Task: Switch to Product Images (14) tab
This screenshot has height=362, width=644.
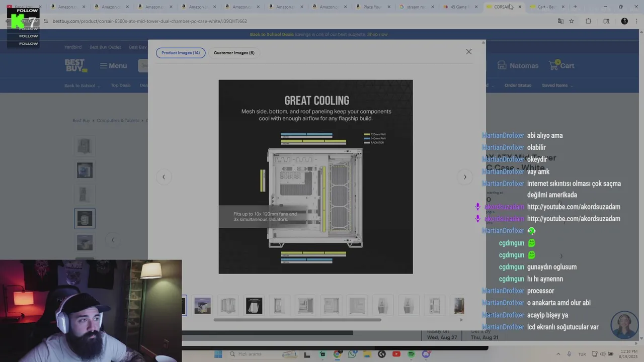Action: pyautogui.click(x=181, y=53)
